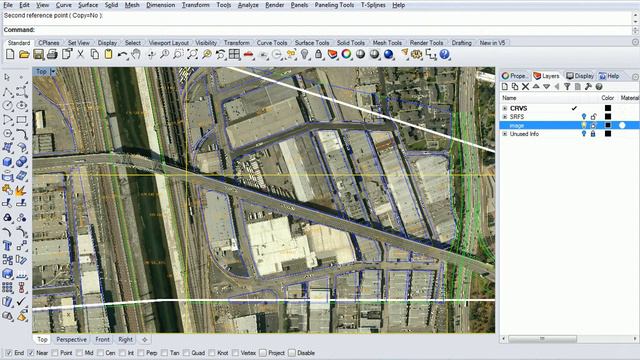Open the Display panel tab
This screenshot has width=640, height=360.
coord(580,76)
